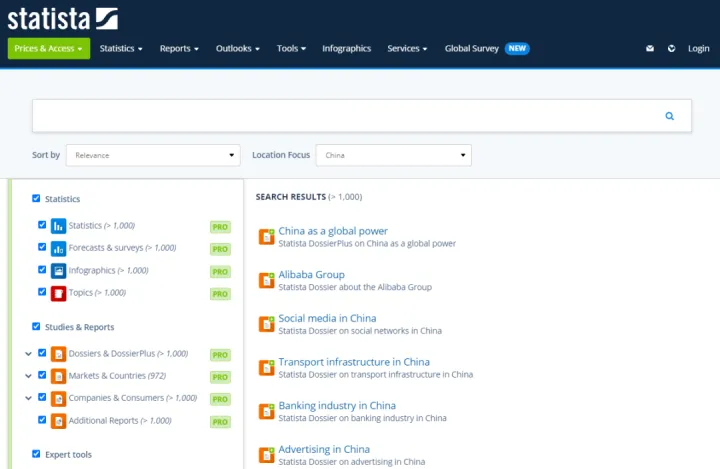Open the Sort by Relevance dropdown
This screenshot has width=720, height=469.
point(153,155)
